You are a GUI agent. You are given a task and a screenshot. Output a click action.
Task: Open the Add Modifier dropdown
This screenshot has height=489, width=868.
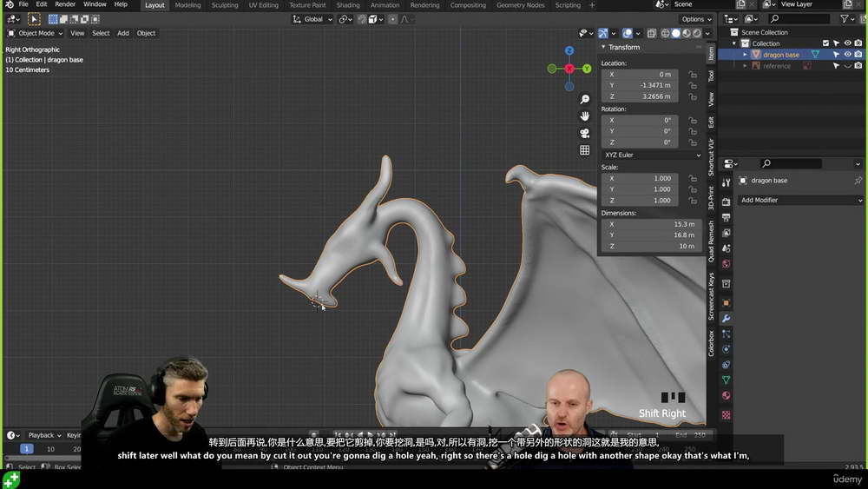pos(801,200)
